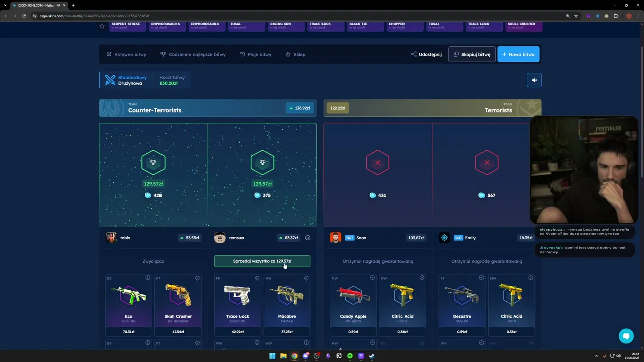Screen dimensions: 644x362
Task: Select the Trace Lock Glock-18 card
Action: [x=237, y=305]
